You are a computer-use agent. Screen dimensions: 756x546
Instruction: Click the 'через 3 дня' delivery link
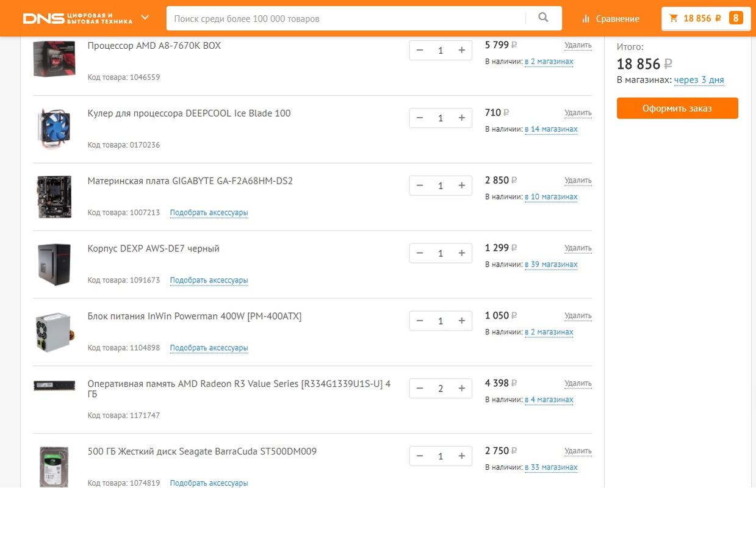click(699, 80)
